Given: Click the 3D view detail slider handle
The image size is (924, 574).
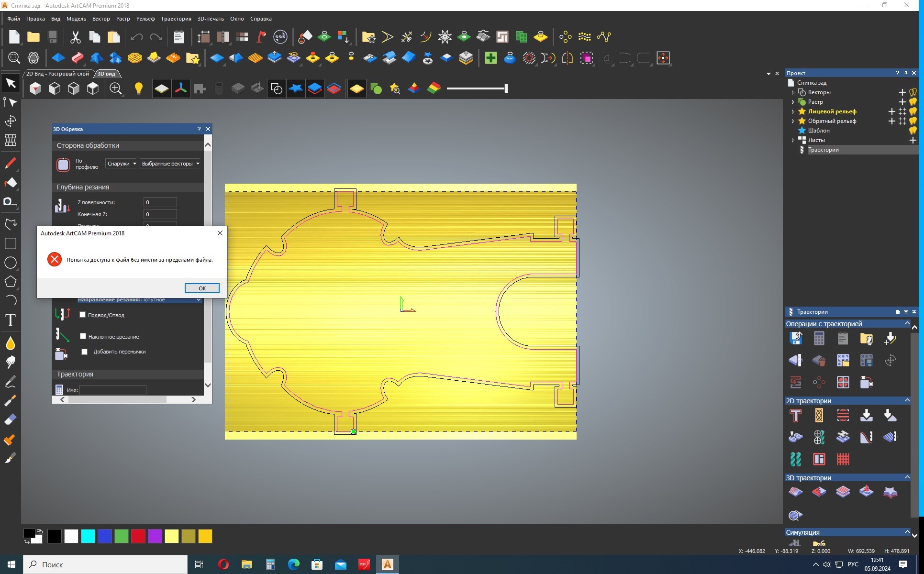Looking at the screenshot, I should click(x=506, y=88).
